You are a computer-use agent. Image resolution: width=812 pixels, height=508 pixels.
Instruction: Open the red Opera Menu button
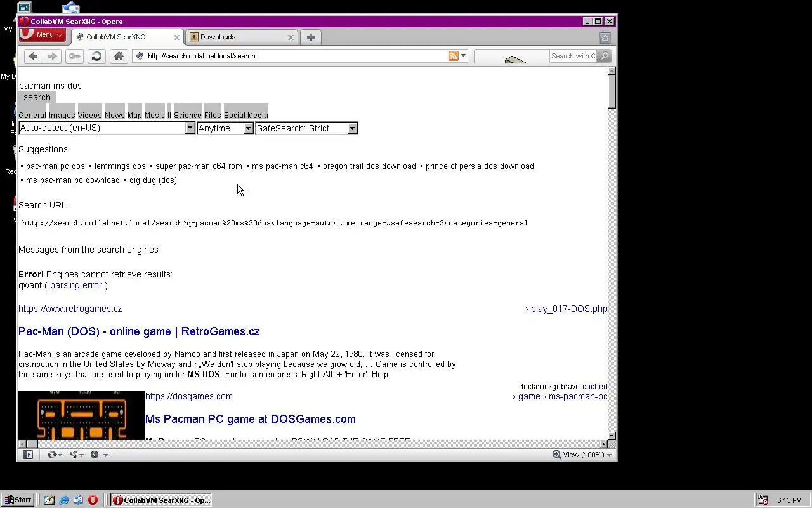click(42, 35)
